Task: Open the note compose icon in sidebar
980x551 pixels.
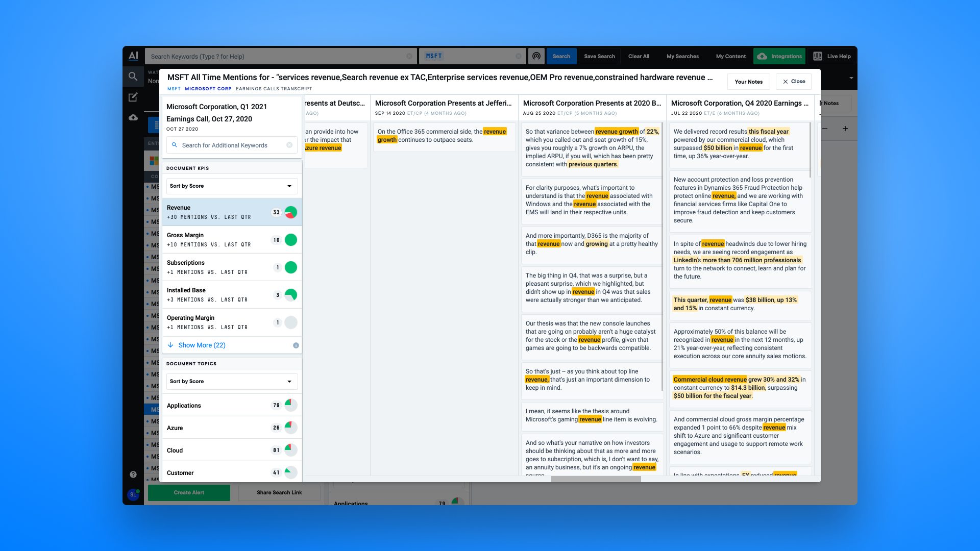Action: (133, 97)
